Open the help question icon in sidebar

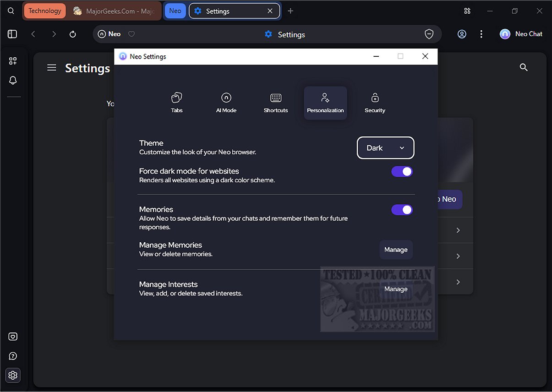13,356
